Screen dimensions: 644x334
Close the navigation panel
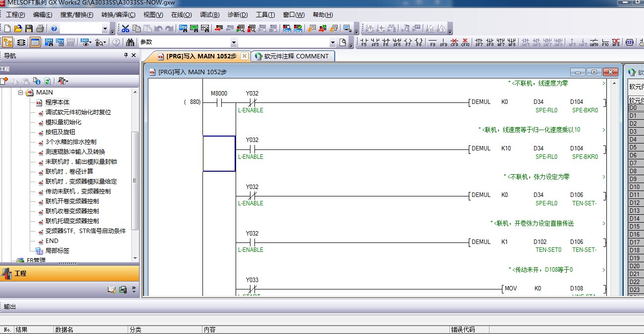pyautogui.click(x=134, y=56)
